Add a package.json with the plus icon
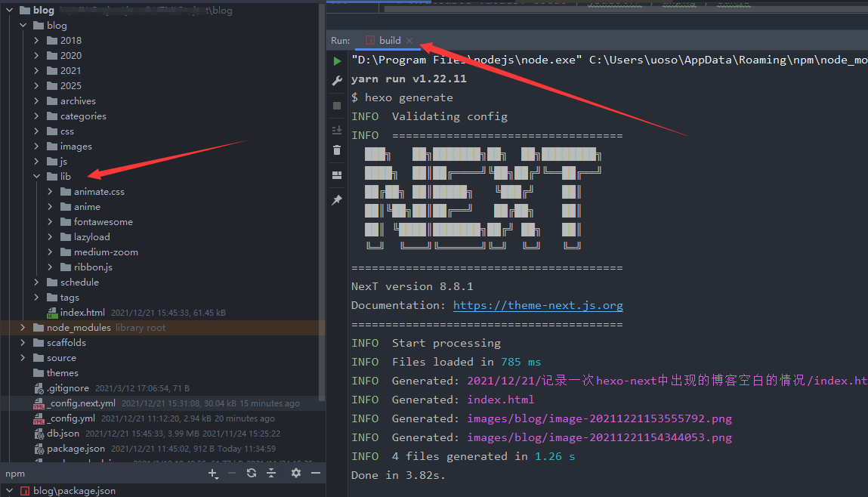 coord(213,473)
